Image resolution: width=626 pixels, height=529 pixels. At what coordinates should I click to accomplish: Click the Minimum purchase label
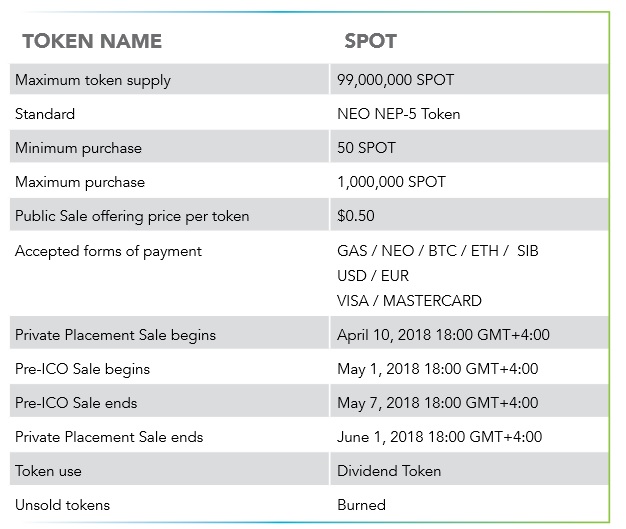point(78,148)
